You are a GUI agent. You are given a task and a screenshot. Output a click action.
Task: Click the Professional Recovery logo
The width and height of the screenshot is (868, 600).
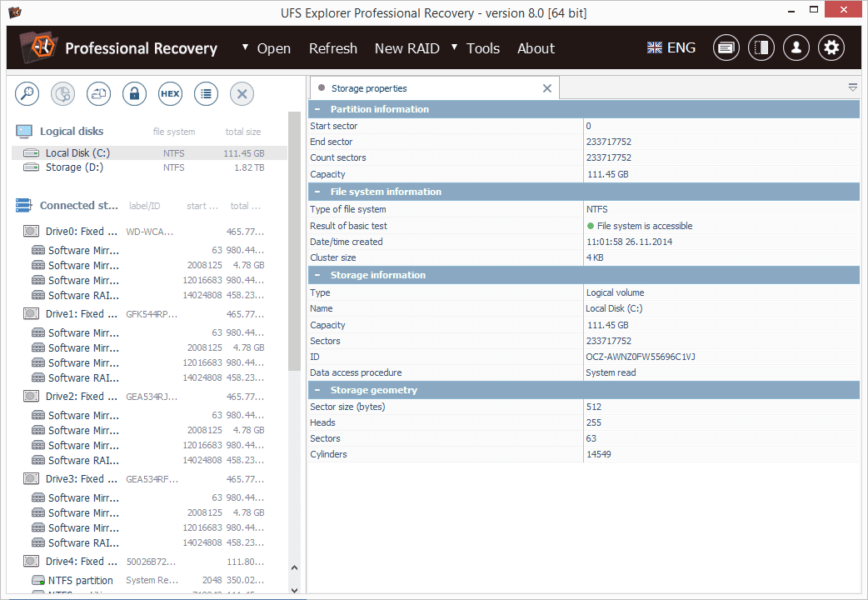[38, 47]
